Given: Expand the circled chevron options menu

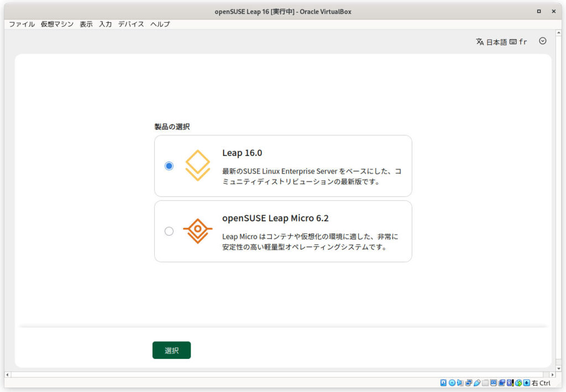Looking at the screenshot, I should pos(543,41).
